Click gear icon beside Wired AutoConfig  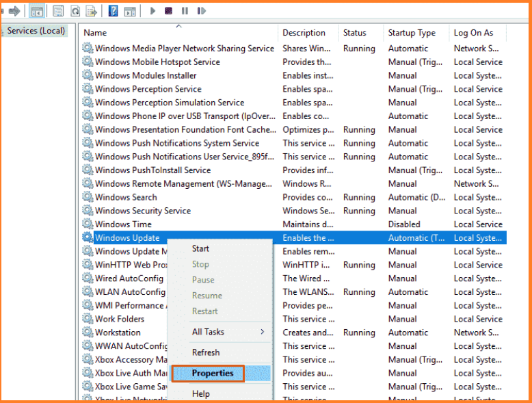(x=88, y=278)
